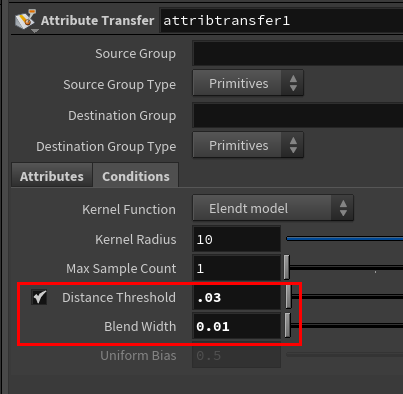Click the Destination Group label

pos(122,116)
